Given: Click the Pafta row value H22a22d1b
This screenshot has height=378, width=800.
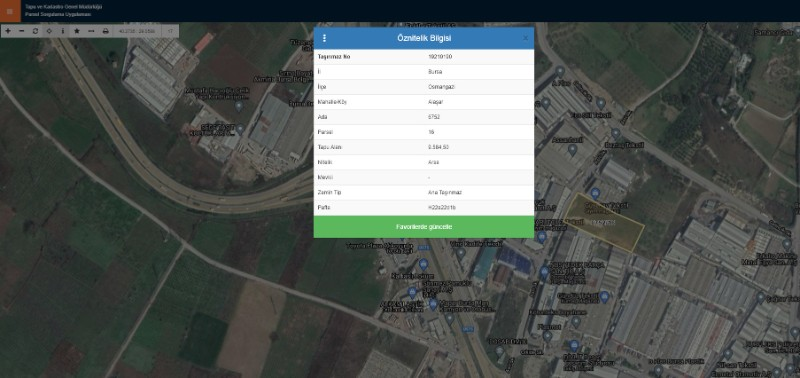Looking at the screenshot, I should pos(442,208).
